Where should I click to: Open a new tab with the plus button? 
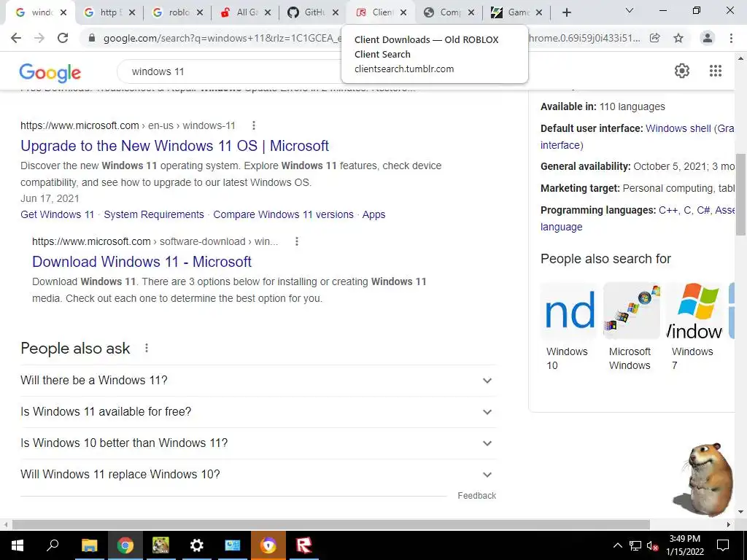tap(566, 12)
